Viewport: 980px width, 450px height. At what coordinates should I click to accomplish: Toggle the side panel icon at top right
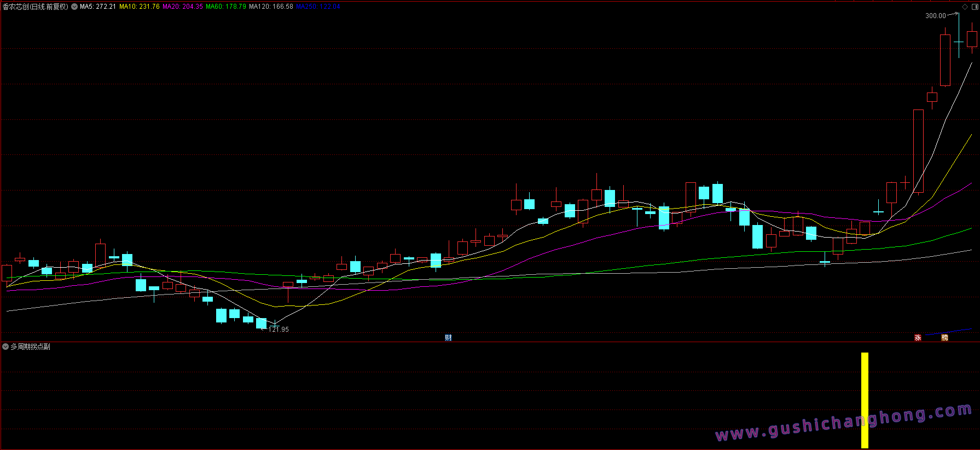coord(975,7)
